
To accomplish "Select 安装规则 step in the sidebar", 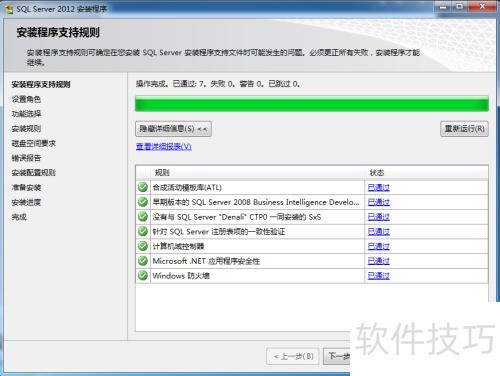I will point(26,128).
